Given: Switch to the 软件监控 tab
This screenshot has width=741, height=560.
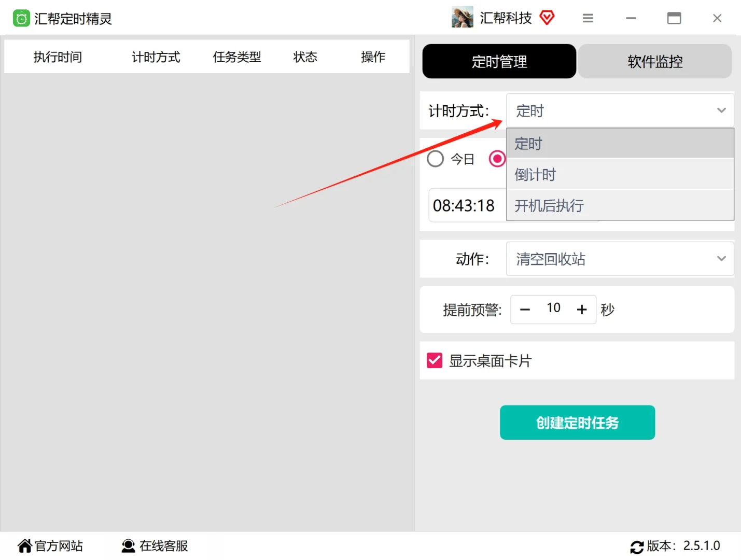Looking at the screenshot, I should pos(655,61).
